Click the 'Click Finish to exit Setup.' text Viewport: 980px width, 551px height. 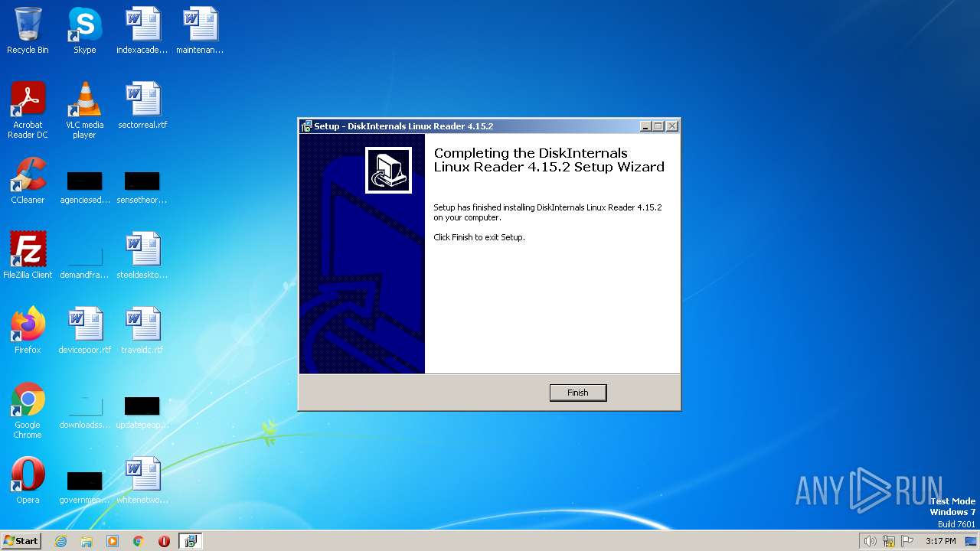479,237
